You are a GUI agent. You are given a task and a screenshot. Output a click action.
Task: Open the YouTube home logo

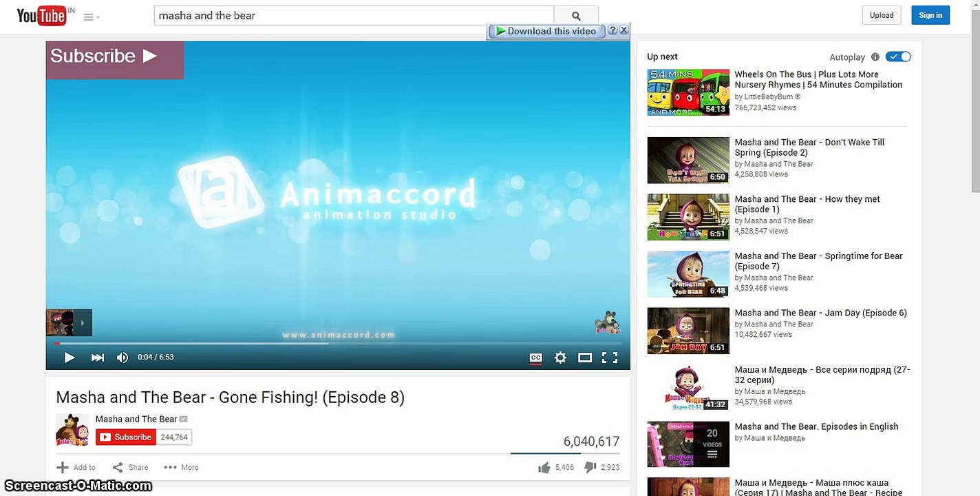(41, 15)
